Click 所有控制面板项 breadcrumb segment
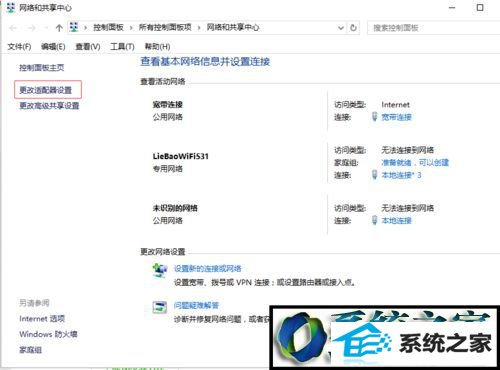 tap(165, 28)
